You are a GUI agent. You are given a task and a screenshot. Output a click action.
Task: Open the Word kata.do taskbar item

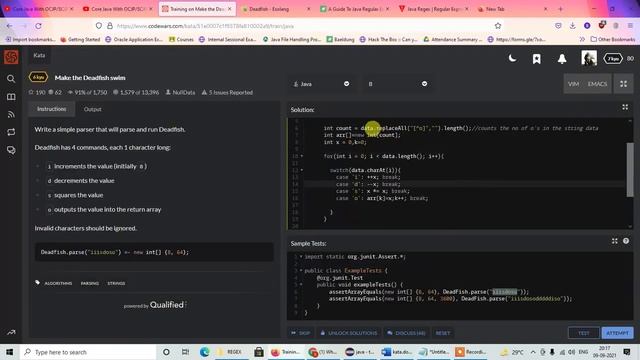(397, 352)
